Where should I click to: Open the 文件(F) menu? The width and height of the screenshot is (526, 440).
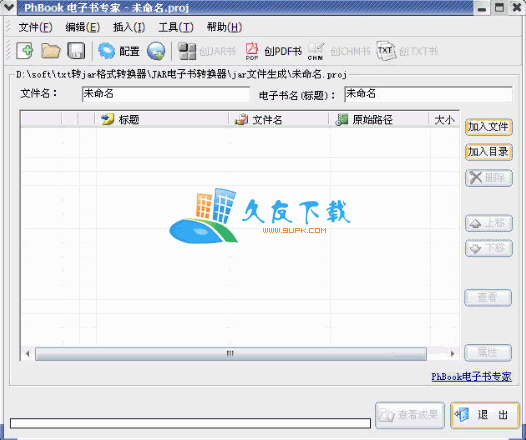point(35,27)
